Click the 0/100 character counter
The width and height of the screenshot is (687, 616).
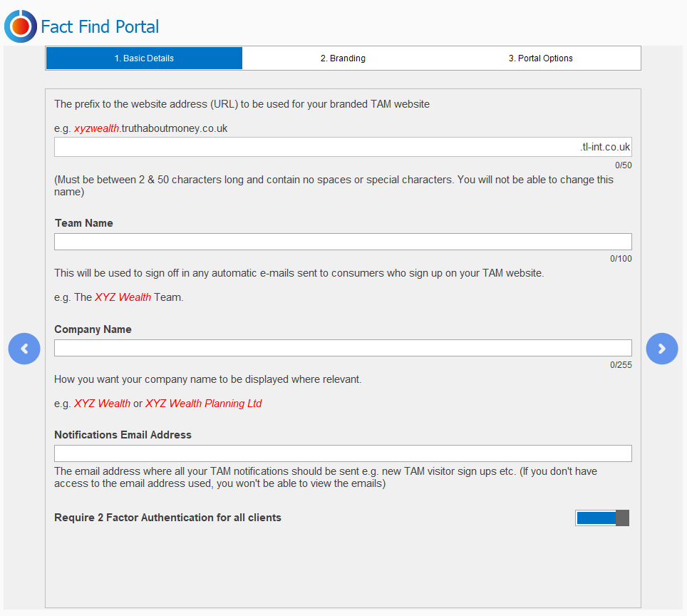click(x=621, y=259)
